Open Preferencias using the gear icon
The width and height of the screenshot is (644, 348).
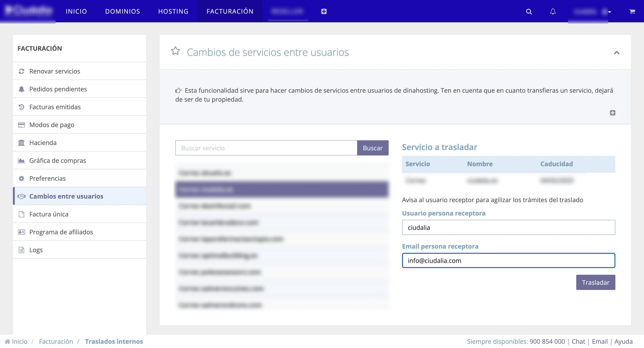(21, 178)
